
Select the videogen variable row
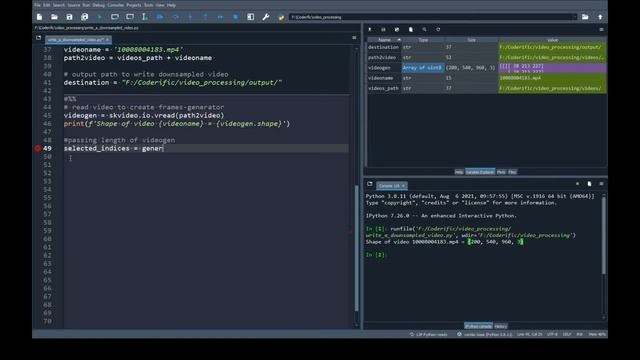[x=487, y=68]
